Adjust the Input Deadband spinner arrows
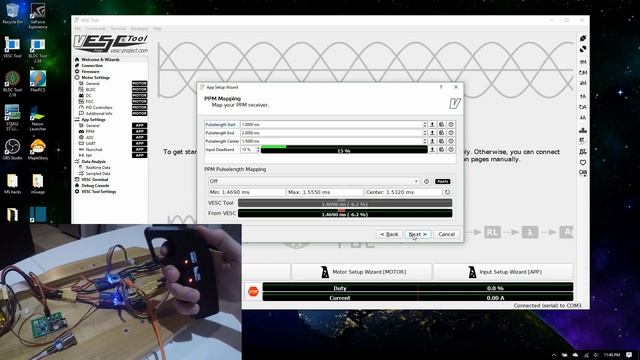The height and width of the screenshot is (360, 640). coord(258,150)
